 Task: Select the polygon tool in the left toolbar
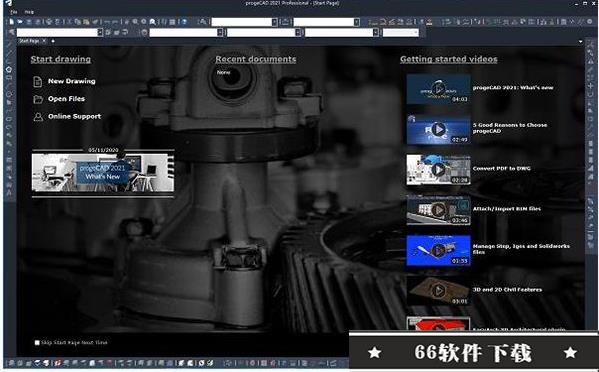[x=8, y=70]
